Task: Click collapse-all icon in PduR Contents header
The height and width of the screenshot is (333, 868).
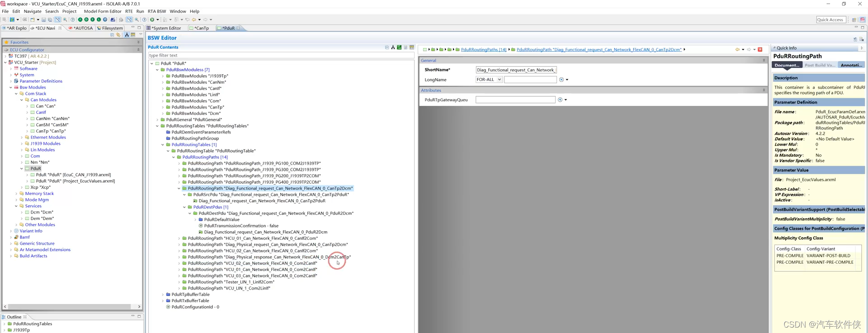Action: click(387, 47)
